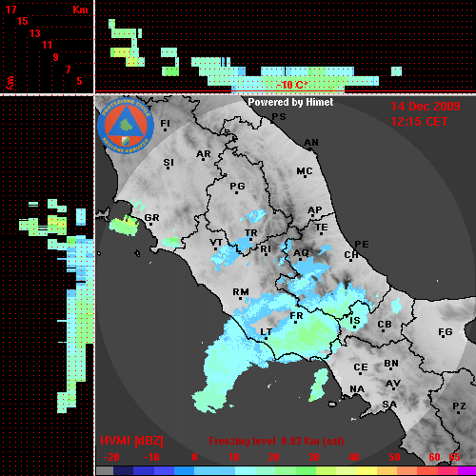The width and height of the screenshot is (476, 476).
Task: Click the AR city label
Action: 204,154
